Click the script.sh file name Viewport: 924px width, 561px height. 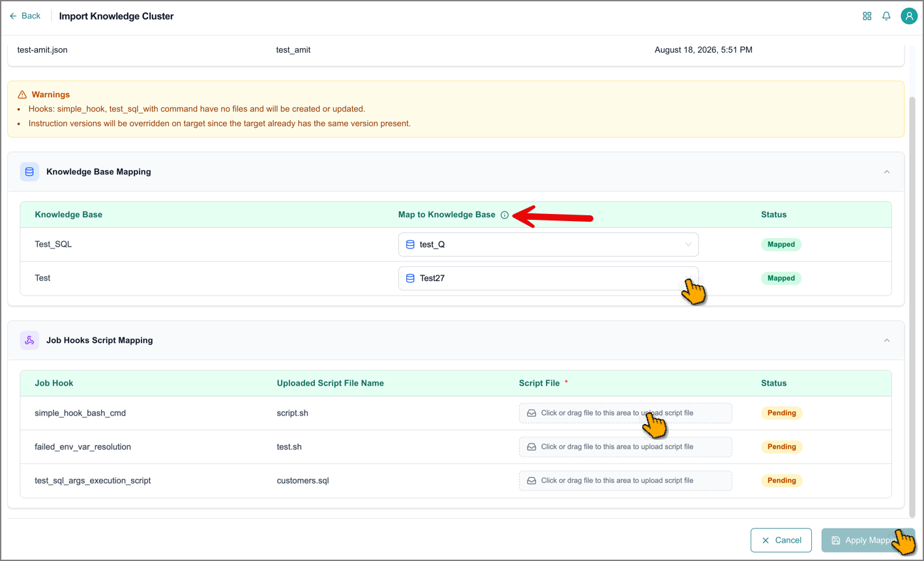pyautogui.click(x=293, y=413)
